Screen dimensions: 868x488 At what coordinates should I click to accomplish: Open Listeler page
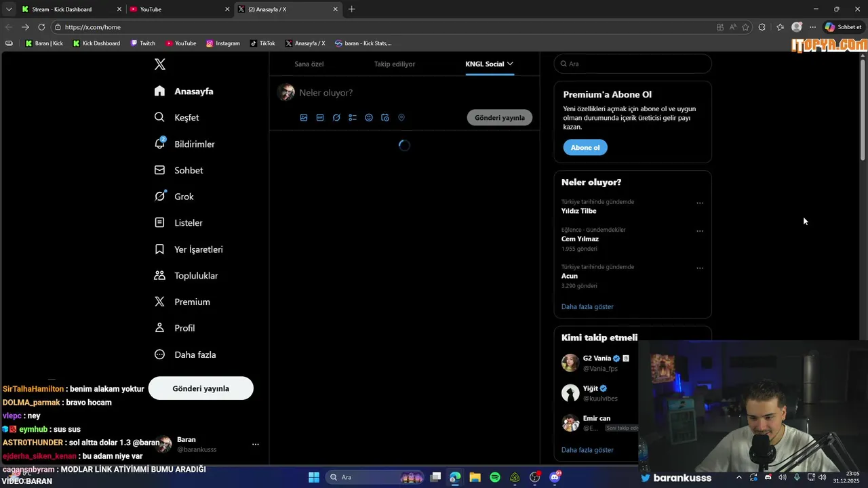178,222
